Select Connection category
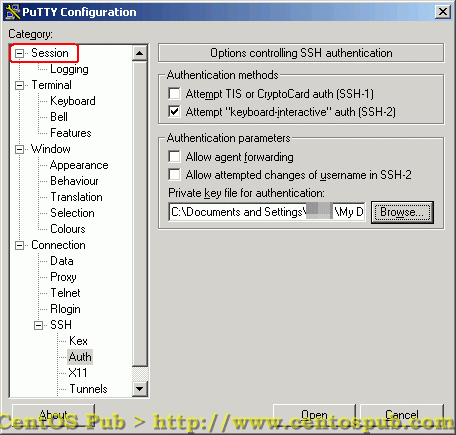The image size is (456, 435). (58, 245)
